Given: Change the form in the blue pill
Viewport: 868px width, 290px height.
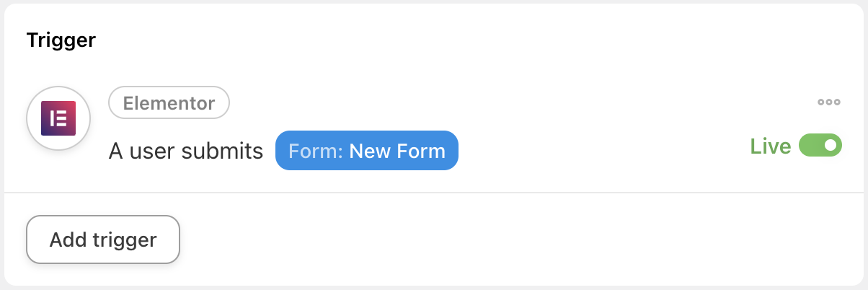Looking at the screenshot, I should [x=367, y=151].
